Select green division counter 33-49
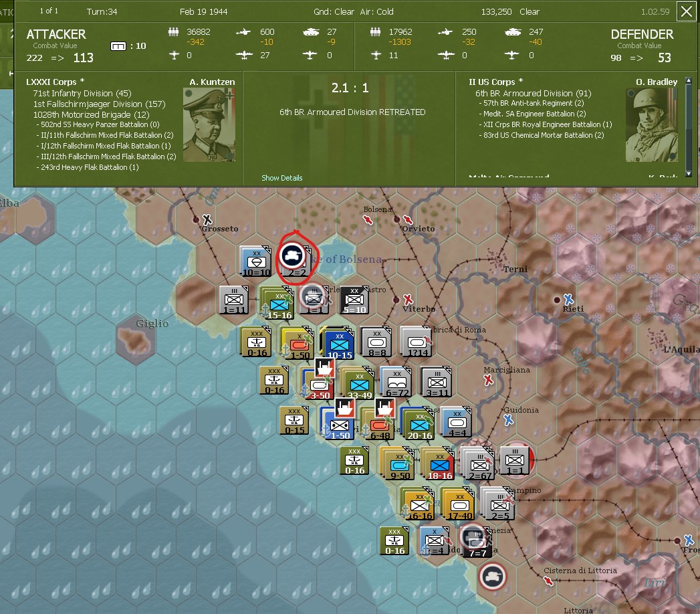 358,384
